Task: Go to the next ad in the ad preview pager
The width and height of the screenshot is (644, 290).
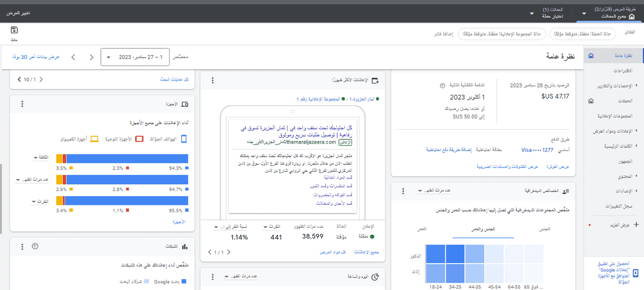Action: (x=210, y=252)
